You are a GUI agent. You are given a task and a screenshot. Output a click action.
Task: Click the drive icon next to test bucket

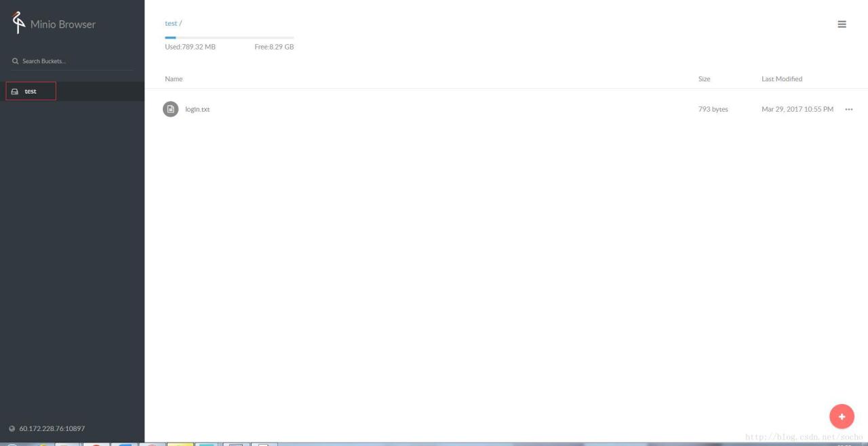15,92
